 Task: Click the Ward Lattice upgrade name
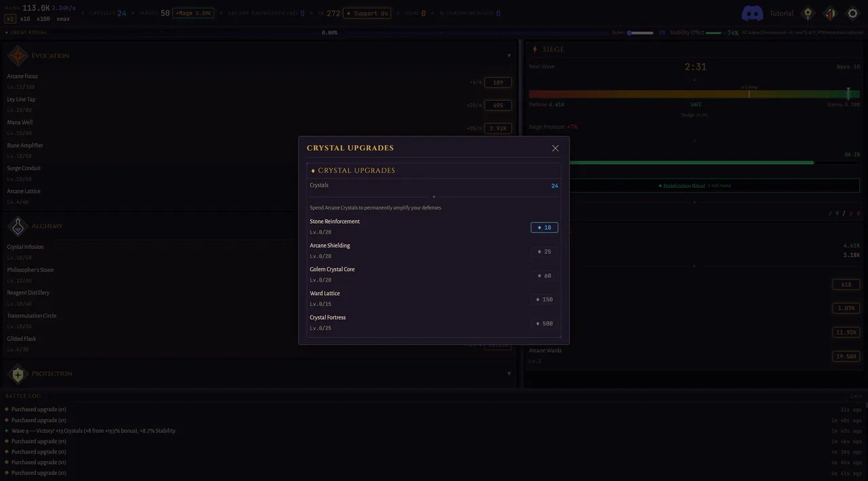pyautogui.click(x=325, y=293)
